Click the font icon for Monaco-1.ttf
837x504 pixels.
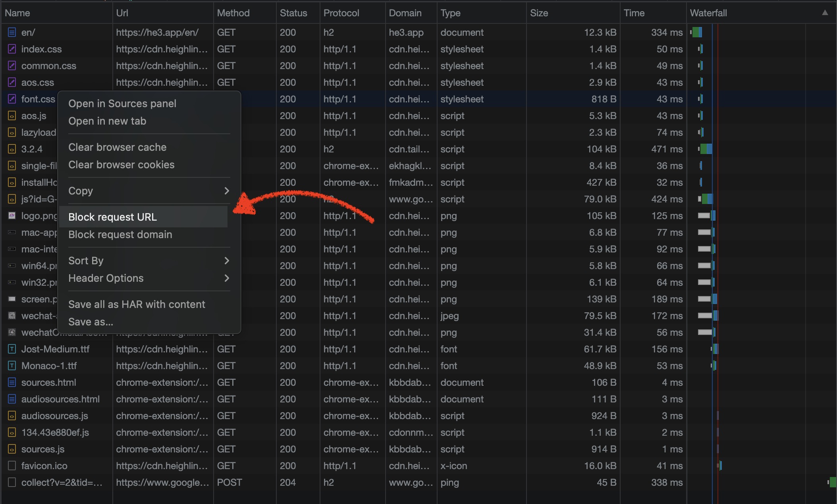coord(12,366)
